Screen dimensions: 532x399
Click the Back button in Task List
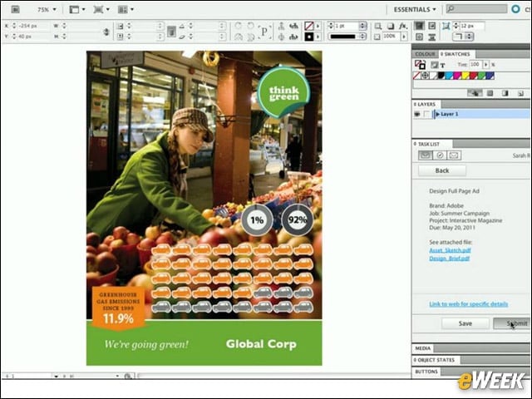pos(442,170)
